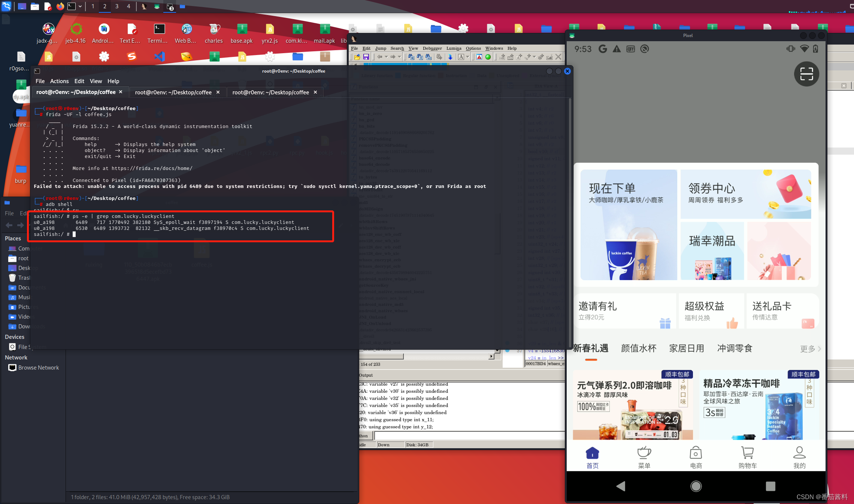854x504 pixels.
Task: Tap Android home navigation button
Action: point(696,486)
